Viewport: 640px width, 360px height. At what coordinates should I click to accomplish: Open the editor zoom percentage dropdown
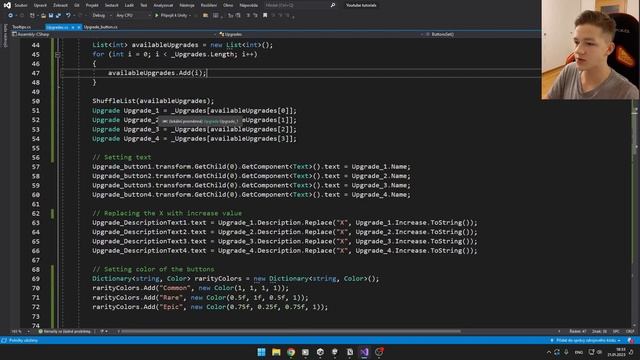pyautogui.click(x=20, y=331)
